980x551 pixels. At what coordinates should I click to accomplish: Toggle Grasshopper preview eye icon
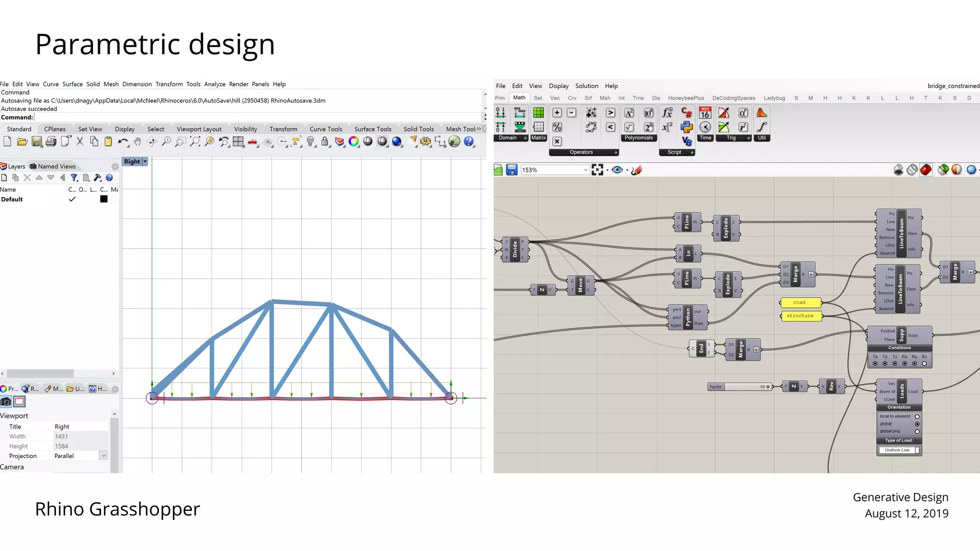pos(617,170)
